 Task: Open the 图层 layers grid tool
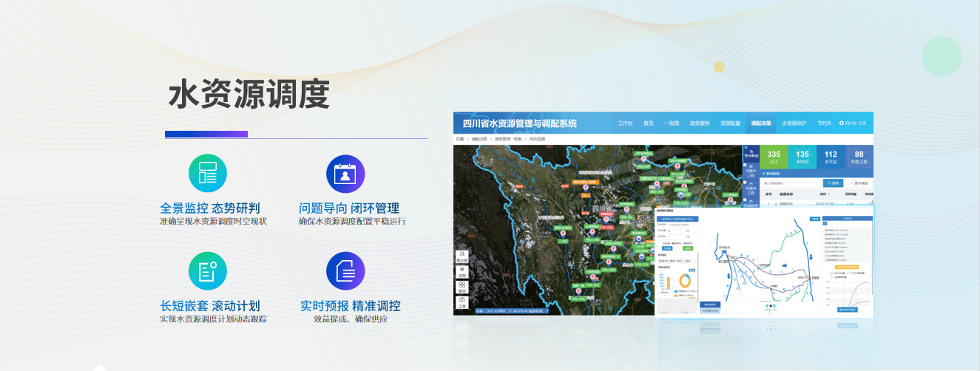click(x=462, y=286)
